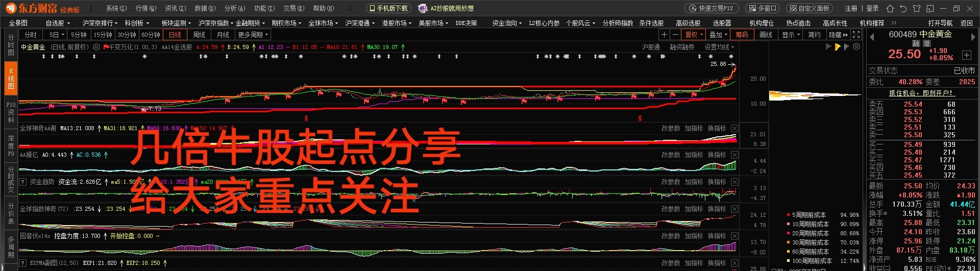Switch to the K线图 side tab
Viewport: 980px width, 271px height.
point(11,79)
